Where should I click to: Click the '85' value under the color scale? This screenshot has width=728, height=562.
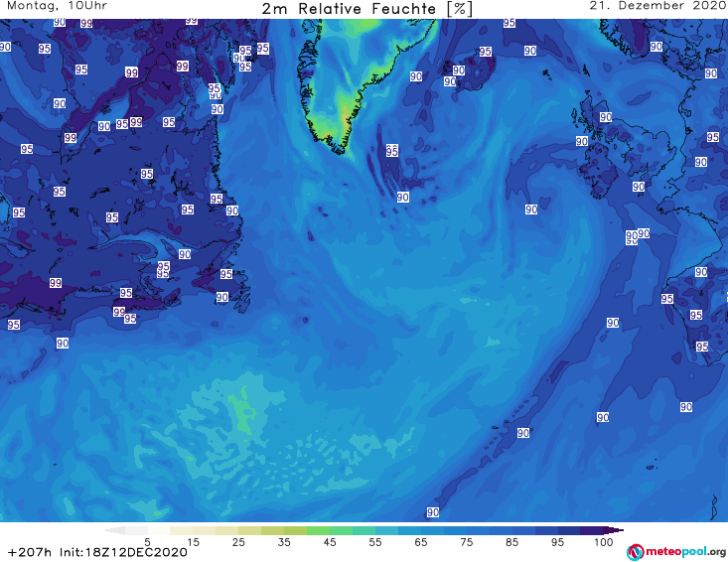(x=512, y=542)
